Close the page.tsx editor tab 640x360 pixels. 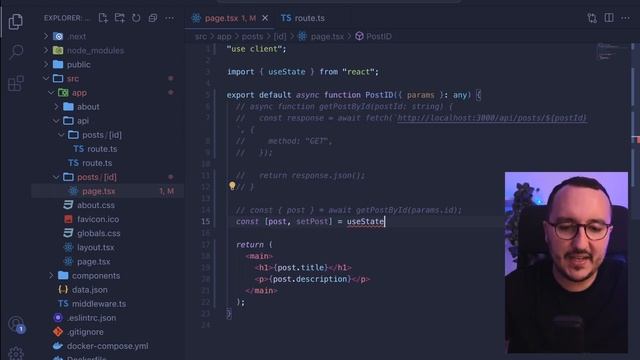265,18
